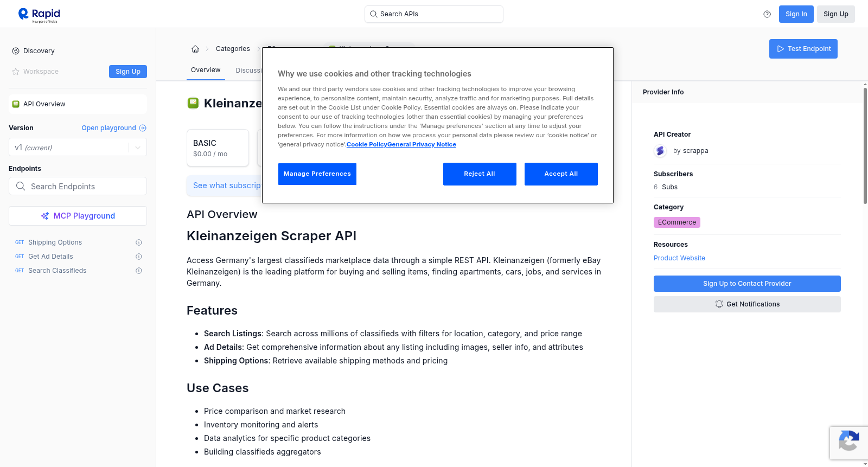868x467 pixels.
Task: Click the Search Endpoints magnifier icon
Action: pyautogui.click(x=21, y=186)
